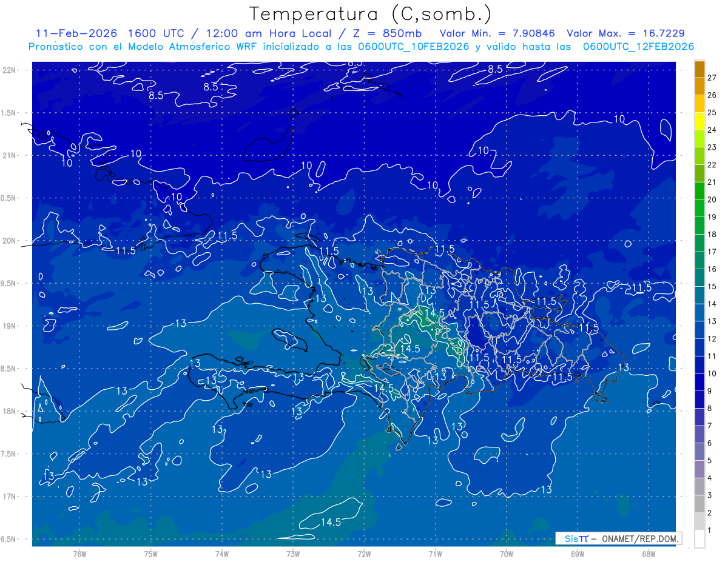Click the brown-orange top swatch above 27
Image resolution: width=728 pixels, height=562 pixels.
point(699,69)
